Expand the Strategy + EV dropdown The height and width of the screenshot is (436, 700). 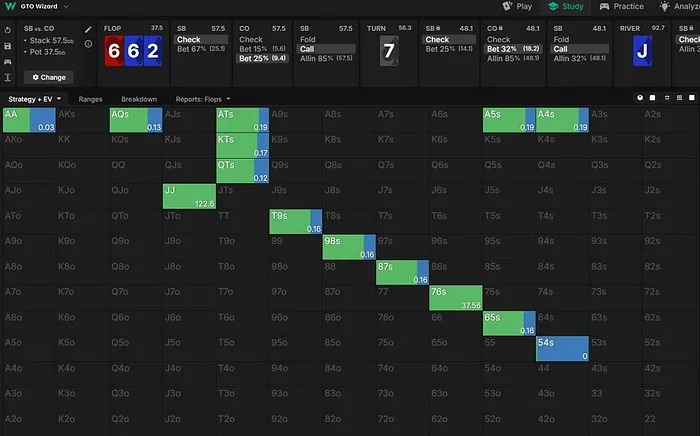35,99
